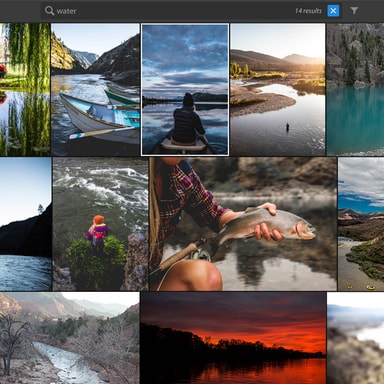
Task: Click the 14 results count text
Action: coord(308,11)
